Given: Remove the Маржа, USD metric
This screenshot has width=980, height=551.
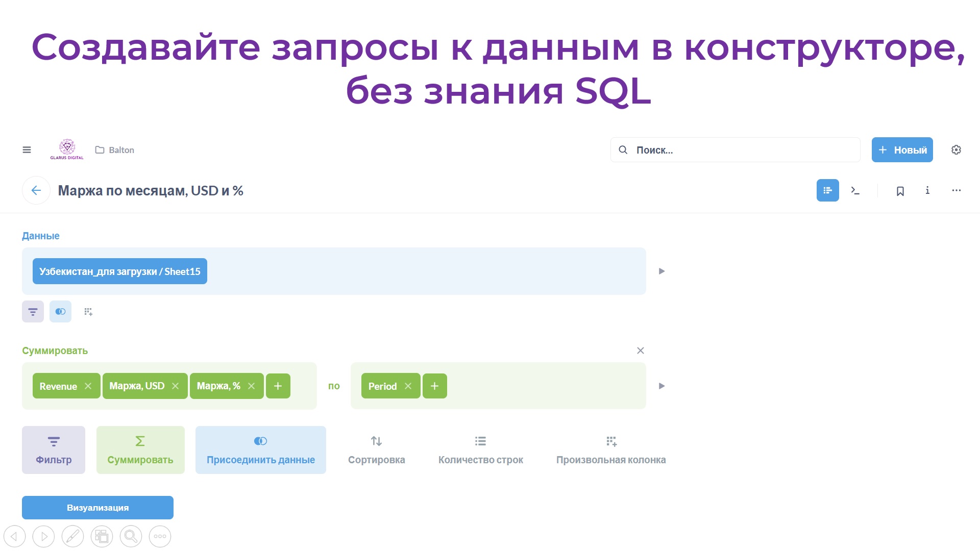Looking at the screenshot, I should pyautogui.click(x=175, y=386).
